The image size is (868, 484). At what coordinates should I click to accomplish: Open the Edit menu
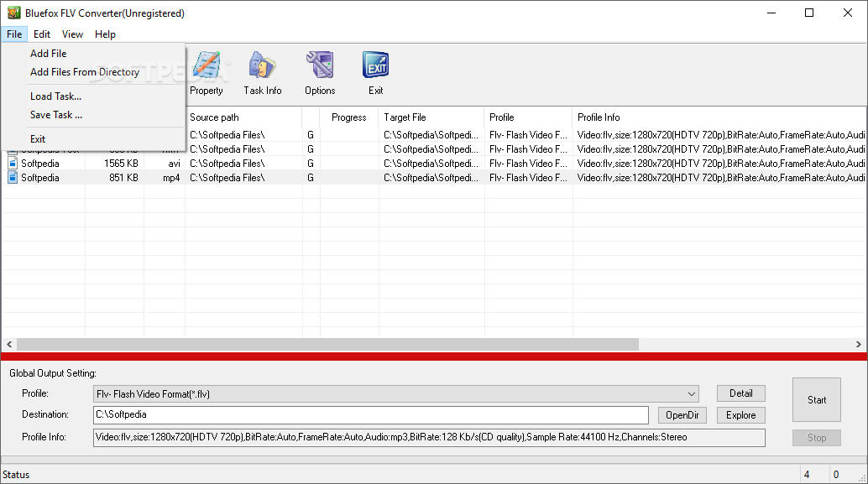pyautogui.click(x=41, y=34)
